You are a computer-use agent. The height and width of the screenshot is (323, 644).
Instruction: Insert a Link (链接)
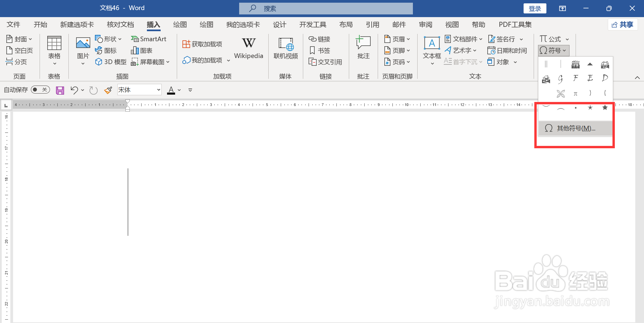point(319,39)
